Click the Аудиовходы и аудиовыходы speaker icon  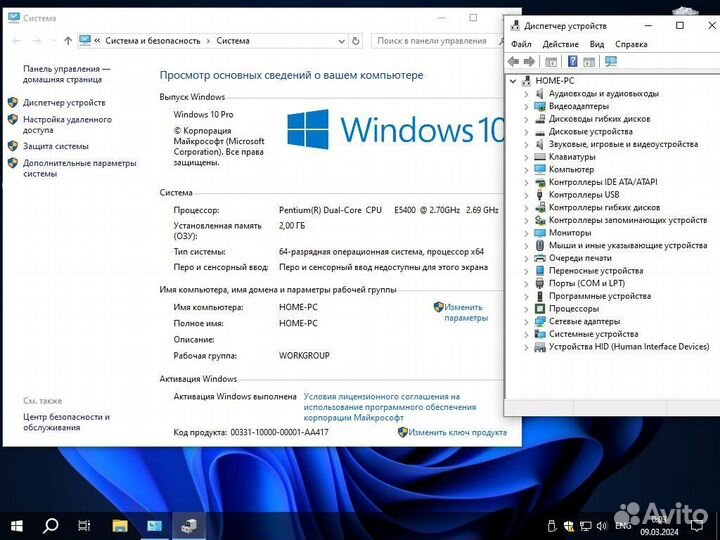tap(540, 94)
